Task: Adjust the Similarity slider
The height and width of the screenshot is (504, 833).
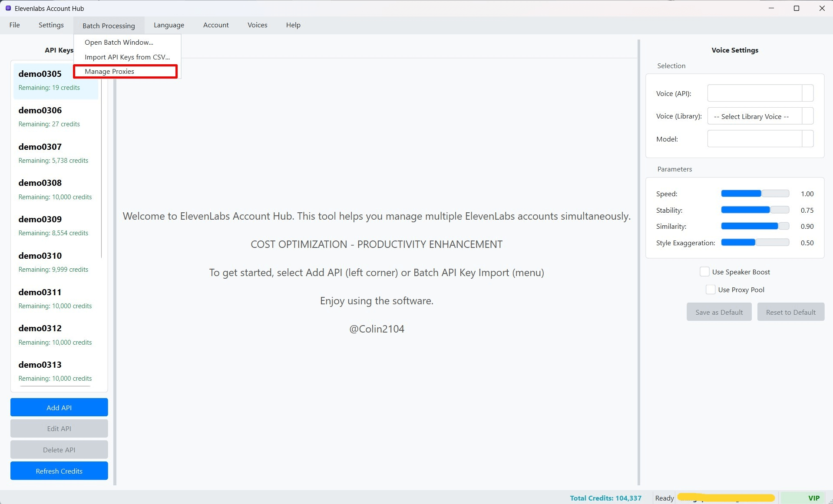Action: click(x=755, y=226)
